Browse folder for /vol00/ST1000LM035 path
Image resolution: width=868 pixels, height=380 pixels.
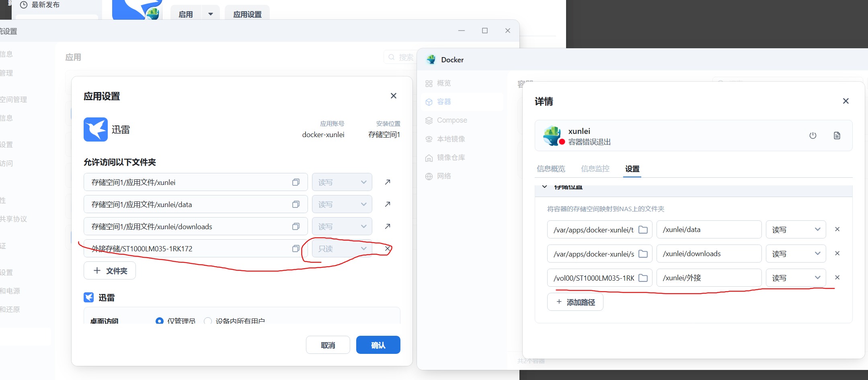click(643, 278)
